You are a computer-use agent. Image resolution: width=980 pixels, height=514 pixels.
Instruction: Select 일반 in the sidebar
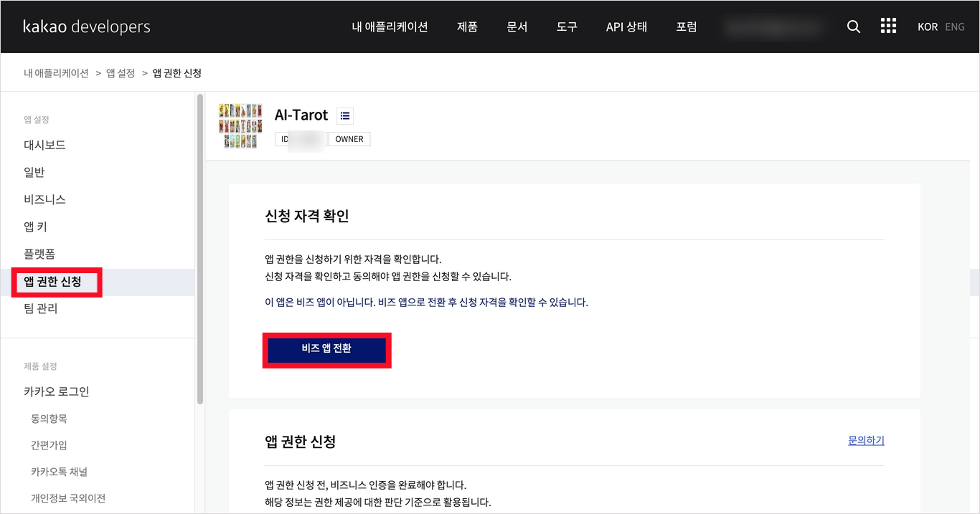[34, 172]
